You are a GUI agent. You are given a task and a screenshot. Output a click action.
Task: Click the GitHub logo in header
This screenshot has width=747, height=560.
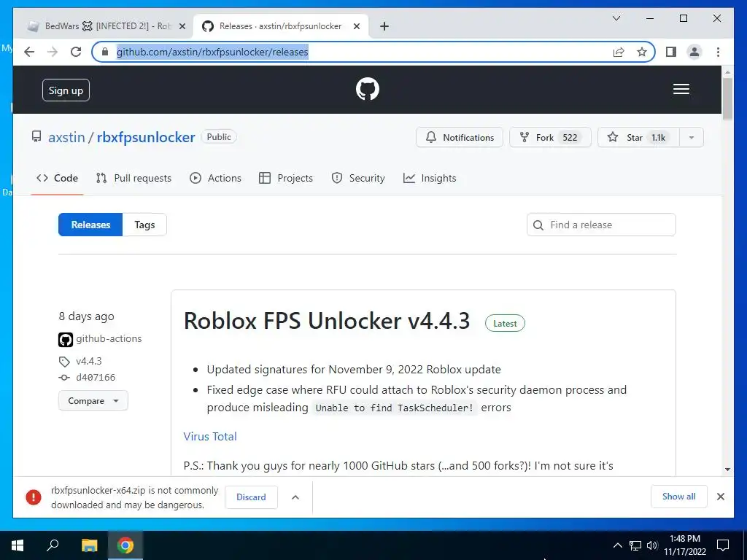tap(368, 89)
